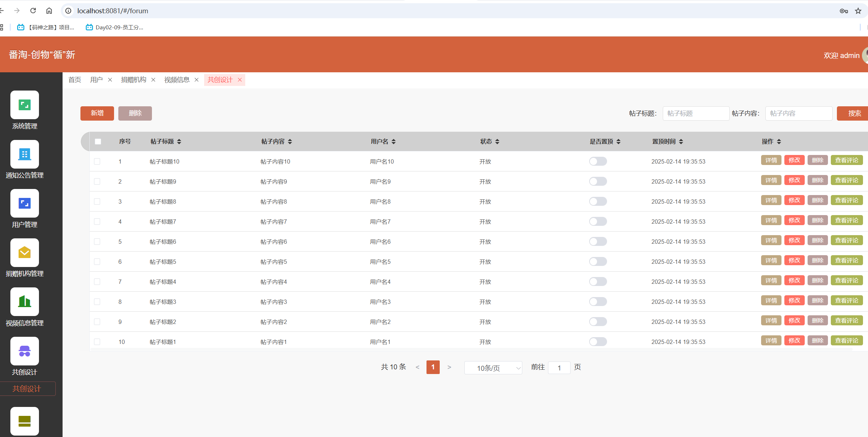The height and width of the screenshot is (437, 868).
Task: Open the 10条/页 page size dropdown
Action: click(493, 368)
